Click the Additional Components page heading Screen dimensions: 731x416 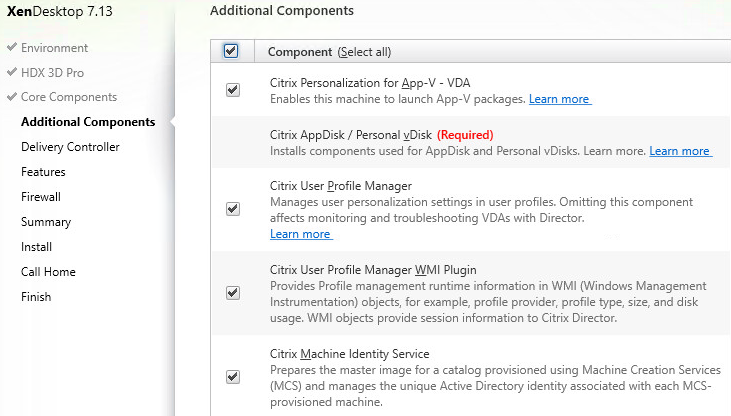pyautogui.click(x=282, y=11)
